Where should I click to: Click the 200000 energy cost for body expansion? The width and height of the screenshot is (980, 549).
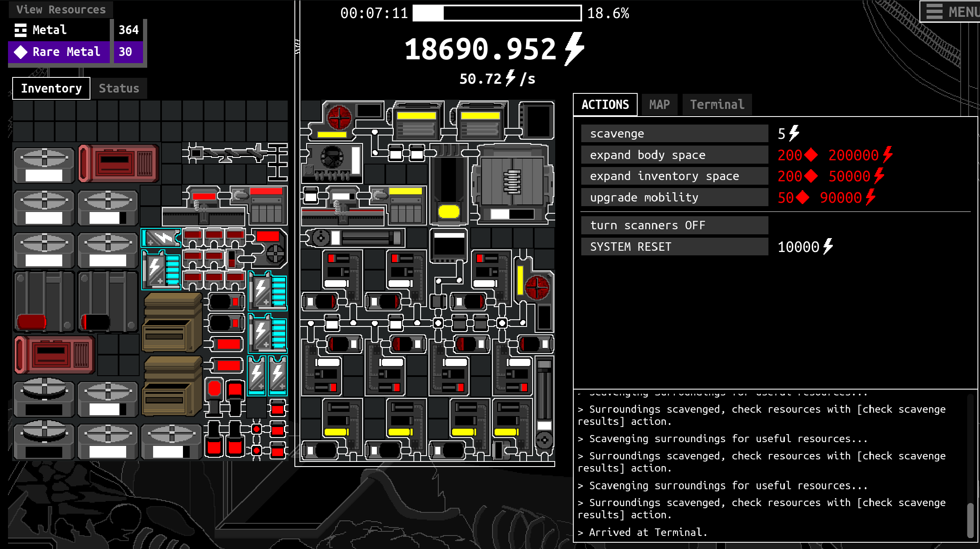pos(860,155)
